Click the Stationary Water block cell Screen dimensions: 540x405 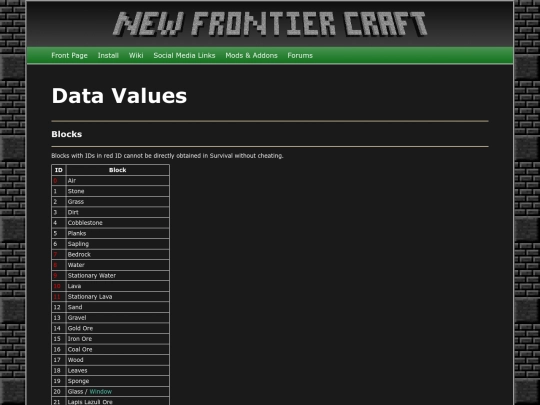coord(117,276)
